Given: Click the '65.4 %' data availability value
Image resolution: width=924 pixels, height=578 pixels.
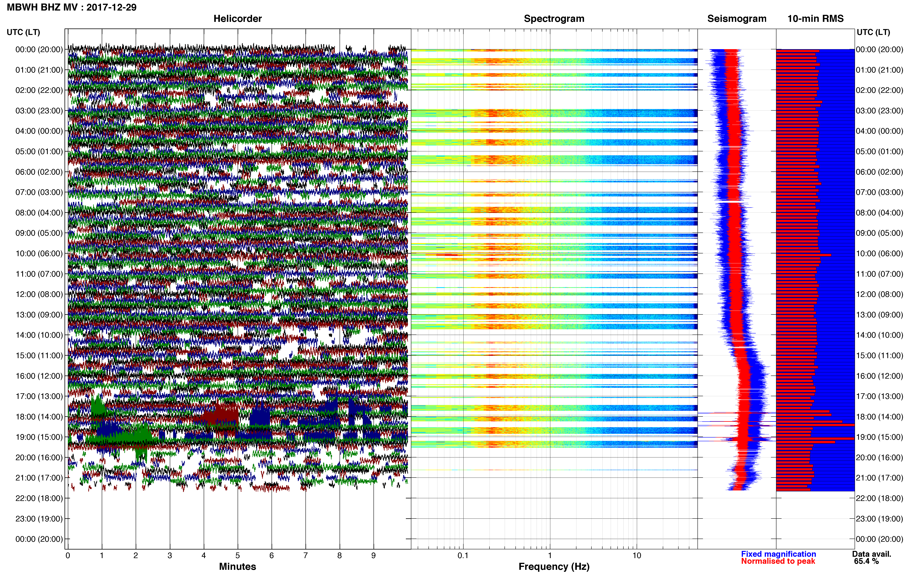Looking at the screenshot, I should [x=866, y=561].
